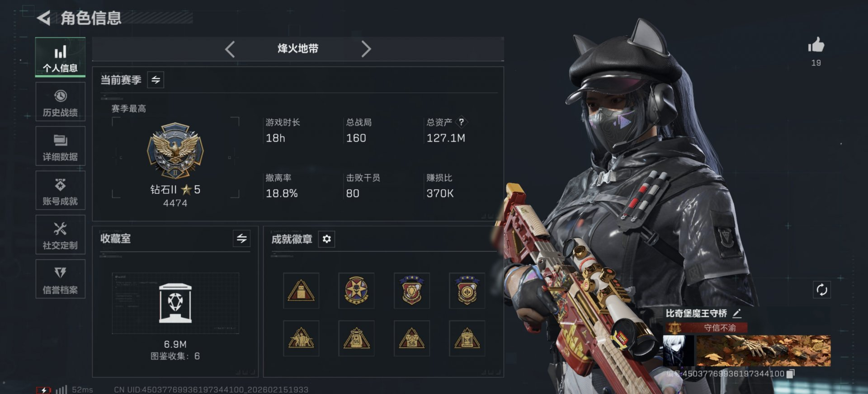The image size is (868, 394).
Task: Select the red and gold star circular badge
Action: pos(356,291)
